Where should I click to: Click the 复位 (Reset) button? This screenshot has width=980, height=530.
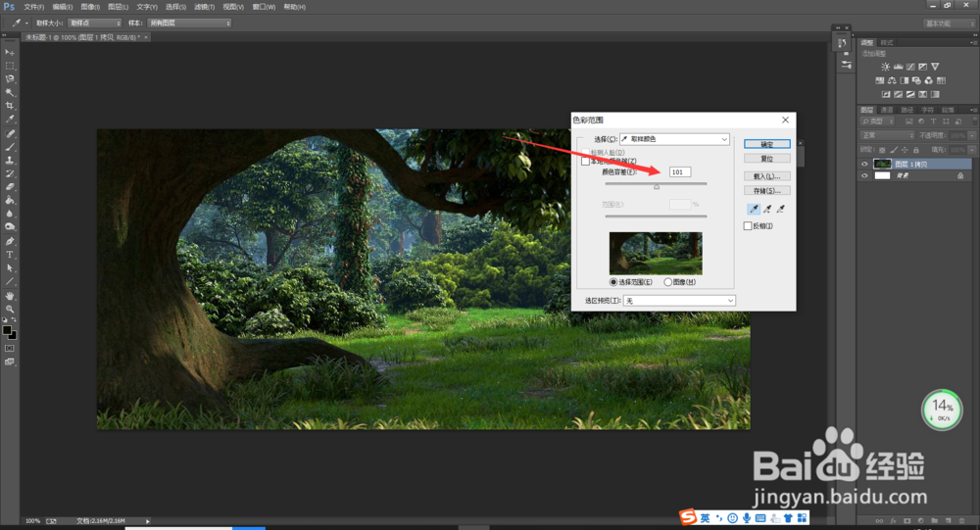point(767,159)
